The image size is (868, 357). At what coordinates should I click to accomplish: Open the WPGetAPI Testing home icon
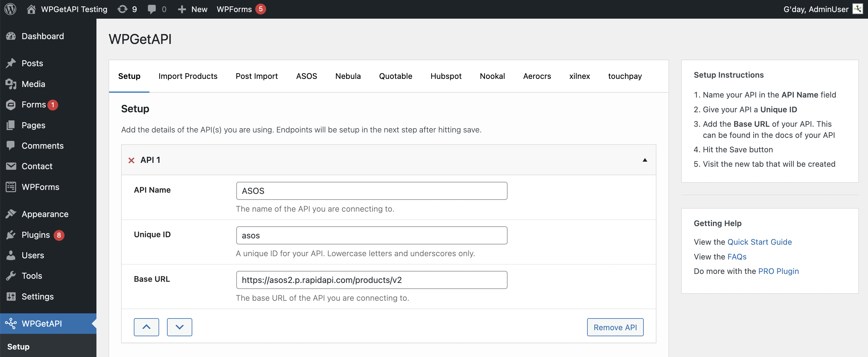[x=31, y=9]
